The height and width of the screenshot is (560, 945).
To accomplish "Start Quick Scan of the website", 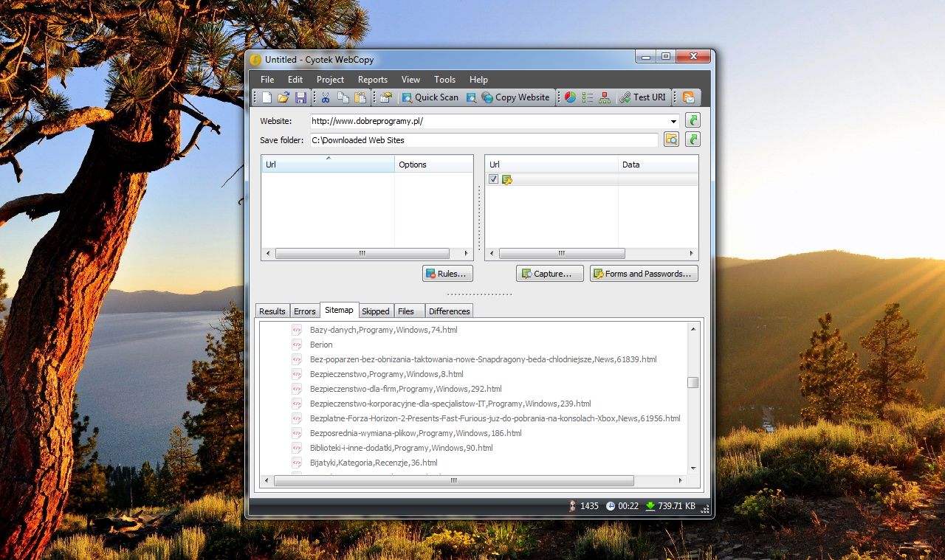I will [x=430, y=97].
